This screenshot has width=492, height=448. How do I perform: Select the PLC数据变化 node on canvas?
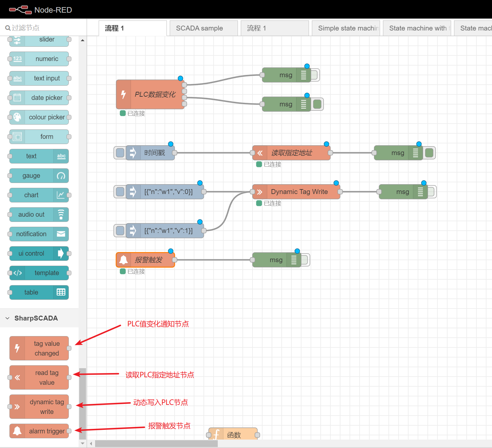150,94
